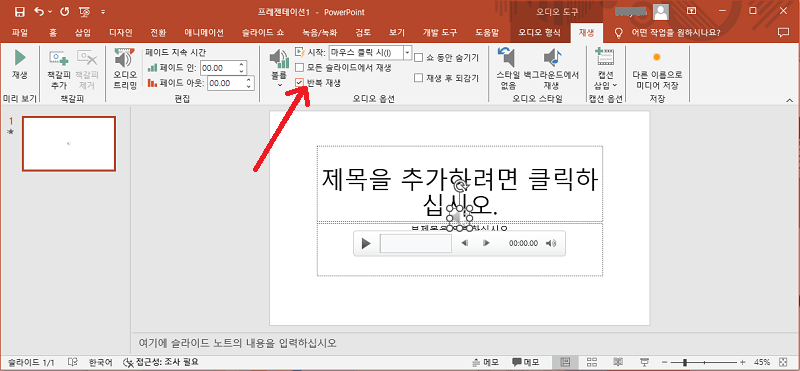
Task: Open comments pane with 메모 speech bubble button
Action: pyautogui.click(x=526, y=362)
